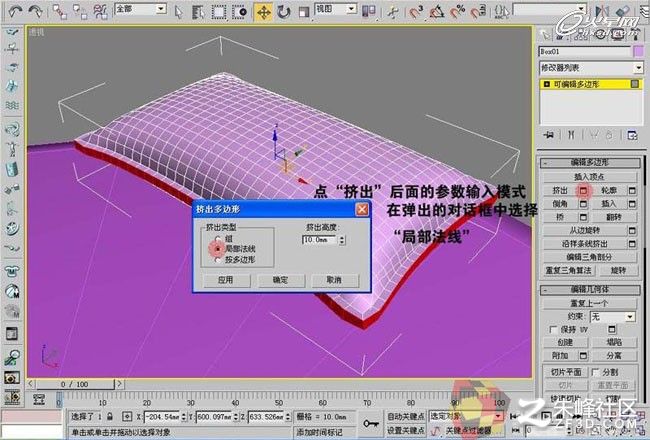Image resolution: width=650 pixels, height=440 pixels.
Task: Toggle the 3D Snaps magnet icon
Action: [x=416, y=12]
